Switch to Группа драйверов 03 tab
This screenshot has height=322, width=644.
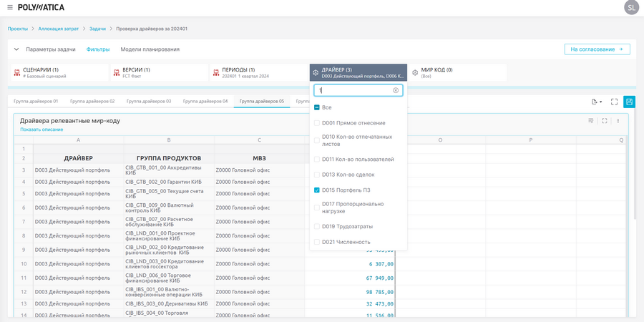tap(149, 101)
